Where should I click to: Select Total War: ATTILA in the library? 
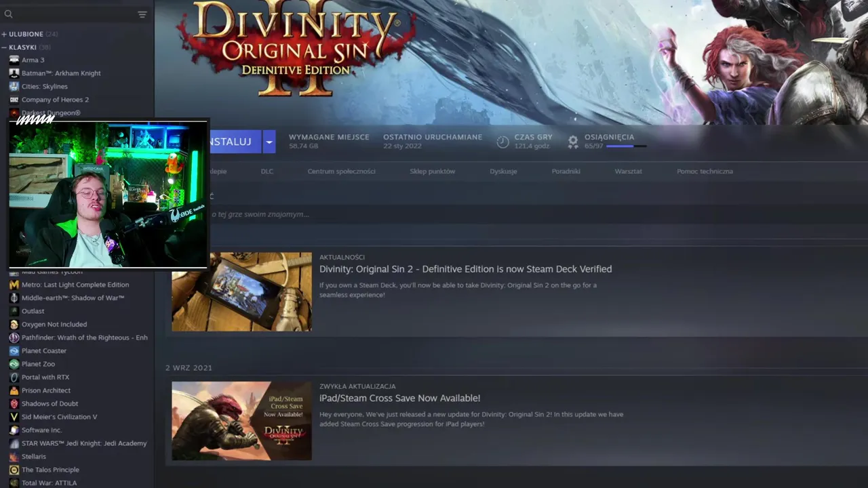click(x=49, y=483)
